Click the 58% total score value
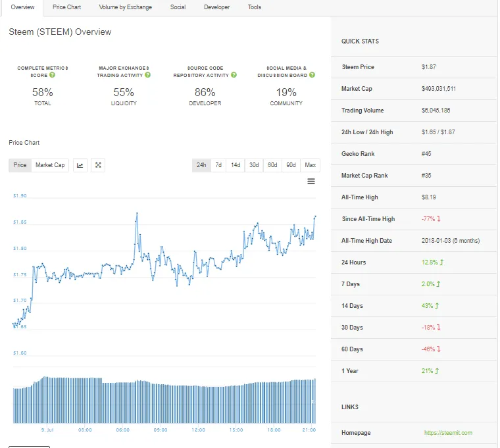The image size is (500, 448). pyautogui.click(x=42, y=93)
